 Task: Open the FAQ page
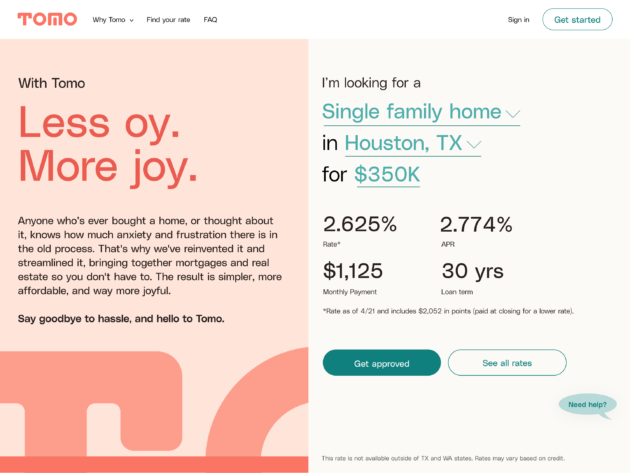click(210, 20)
